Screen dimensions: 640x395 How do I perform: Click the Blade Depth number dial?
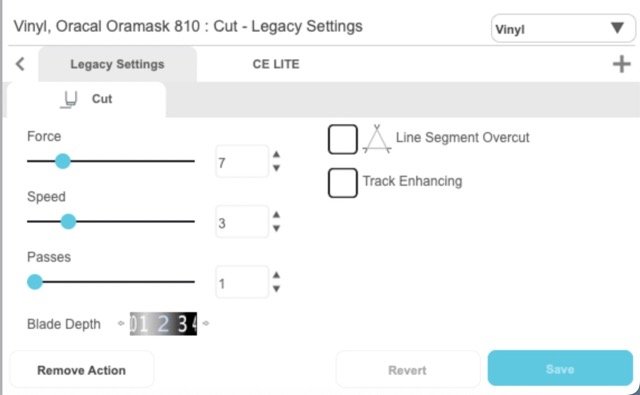click(x=163, y=324)
